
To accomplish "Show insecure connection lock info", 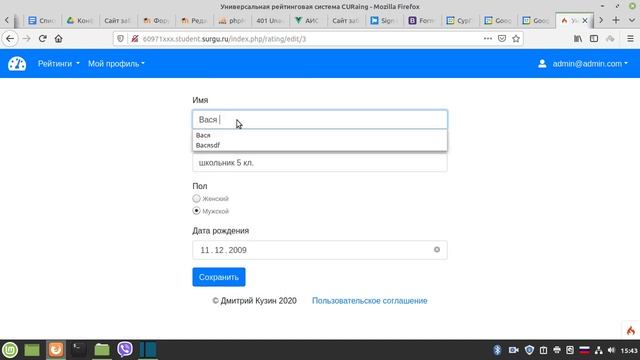I will 134,39.
